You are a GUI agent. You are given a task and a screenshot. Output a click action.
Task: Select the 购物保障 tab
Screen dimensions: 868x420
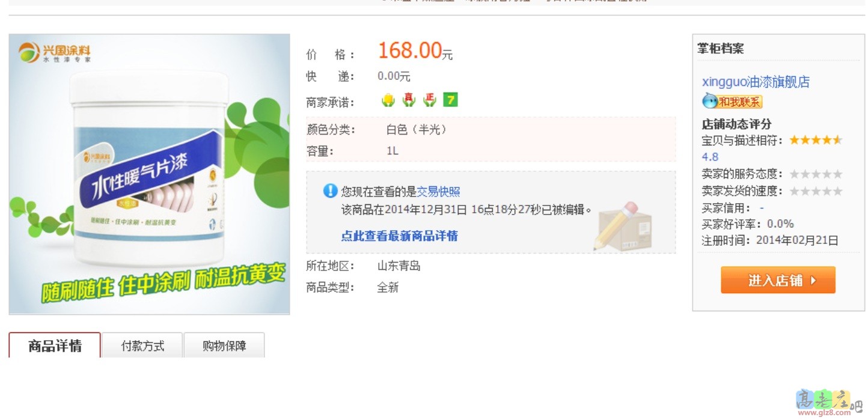point(224,345)
